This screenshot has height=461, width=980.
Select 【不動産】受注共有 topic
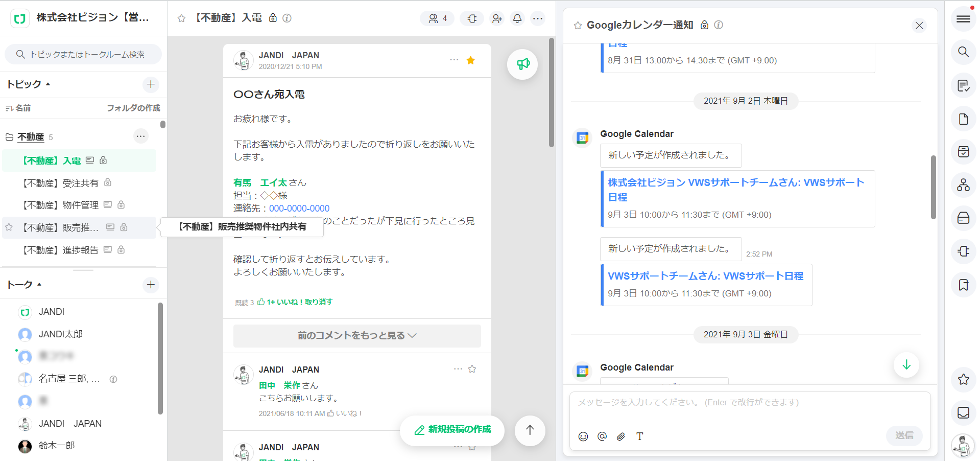(80, 183)
